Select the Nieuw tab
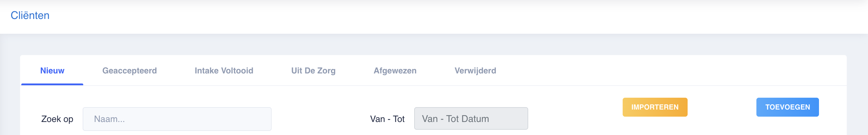 (52, 70)
